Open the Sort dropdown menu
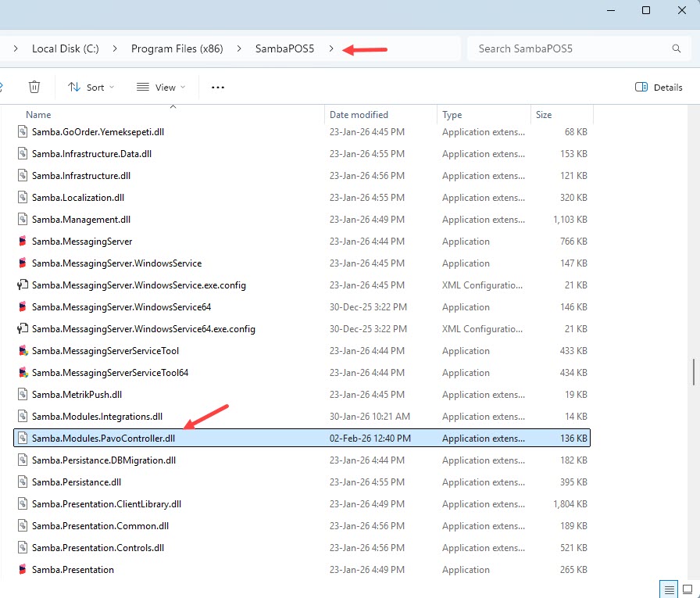The image size is (700, 598). pyautogui.click(x=91, y=87)
